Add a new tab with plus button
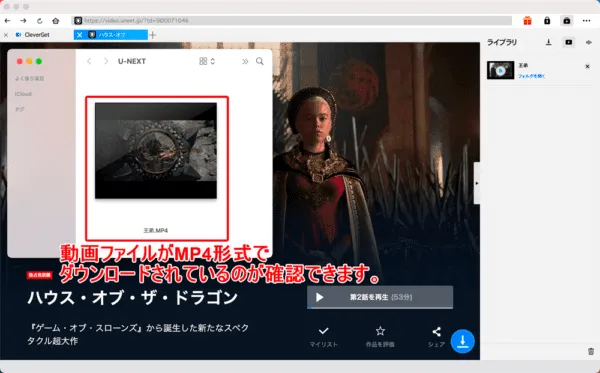This screenshot has height=373, width=600. pos(153,35)
